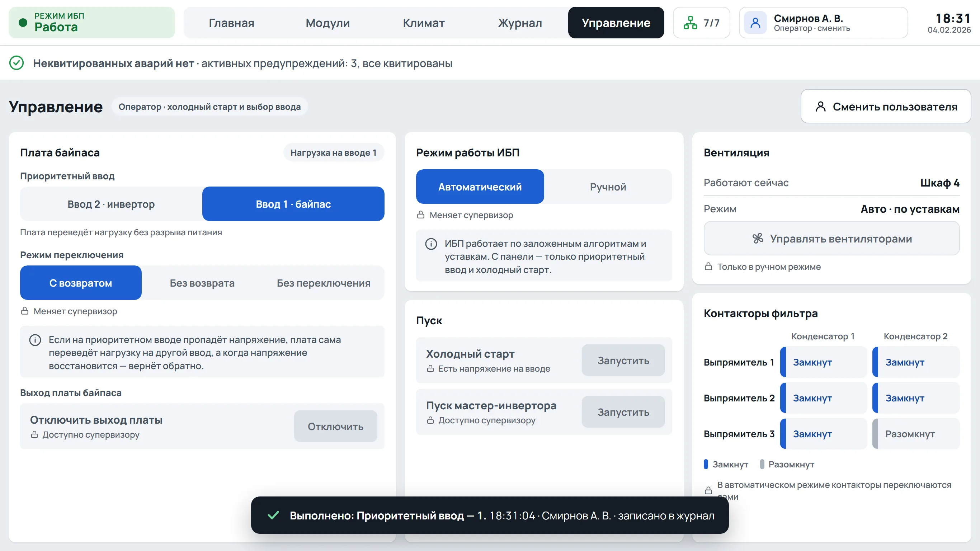Open the Климат tab
The image size is (980, 551).
423,23
